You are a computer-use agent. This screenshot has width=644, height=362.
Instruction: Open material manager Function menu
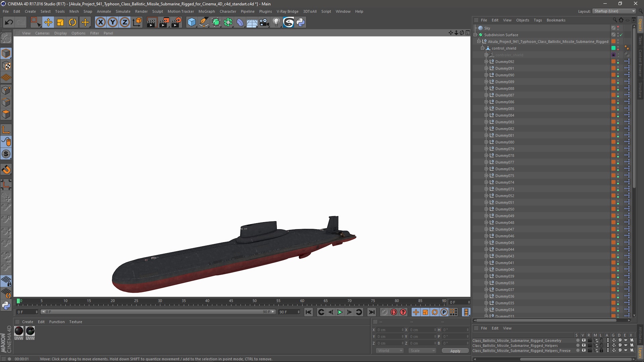coord(57,322)
